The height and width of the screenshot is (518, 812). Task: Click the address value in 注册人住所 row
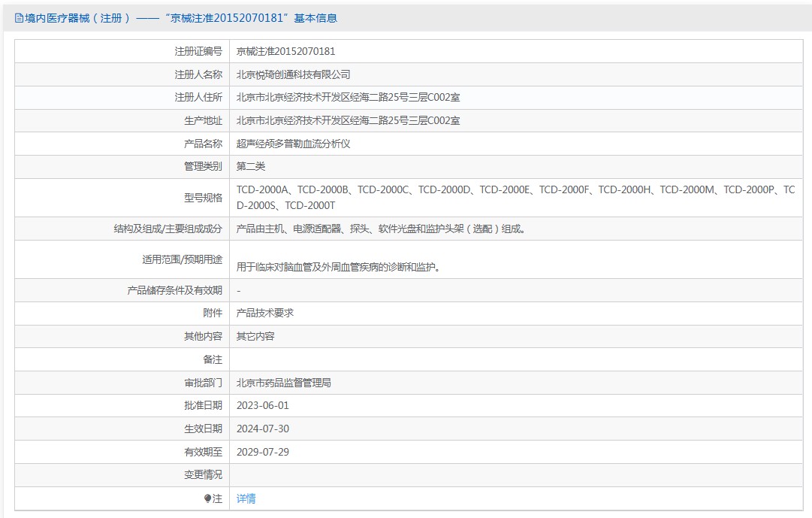coord(348,98)
